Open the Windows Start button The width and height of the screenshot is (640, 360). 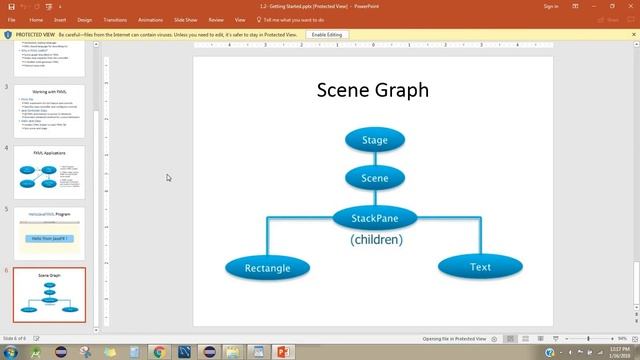pyautogui.click(x=10, y=352)
